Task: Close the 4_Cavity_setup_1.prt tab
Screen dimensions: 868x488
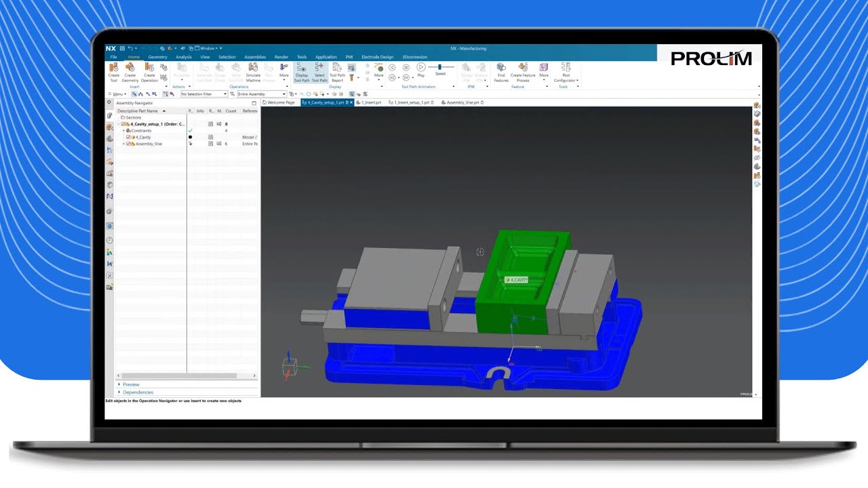Action: click(x=351, y=102)
